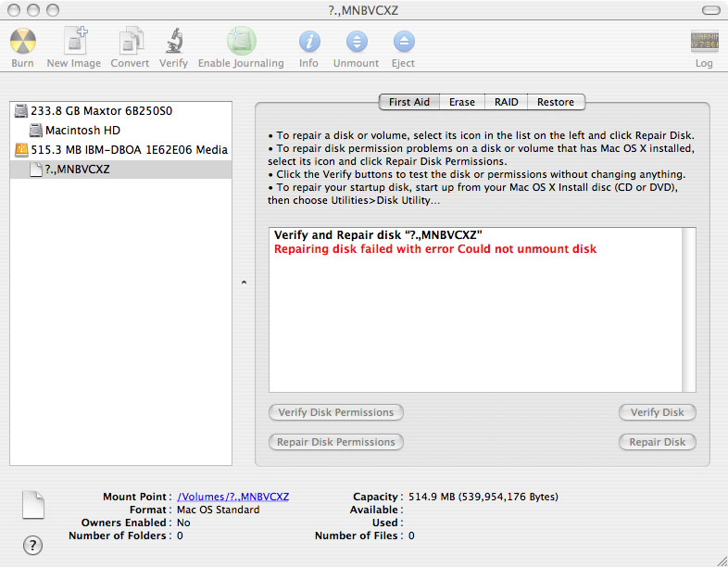Open the RAID tab
Screen dimensions: 728x567
pos(506,102)
